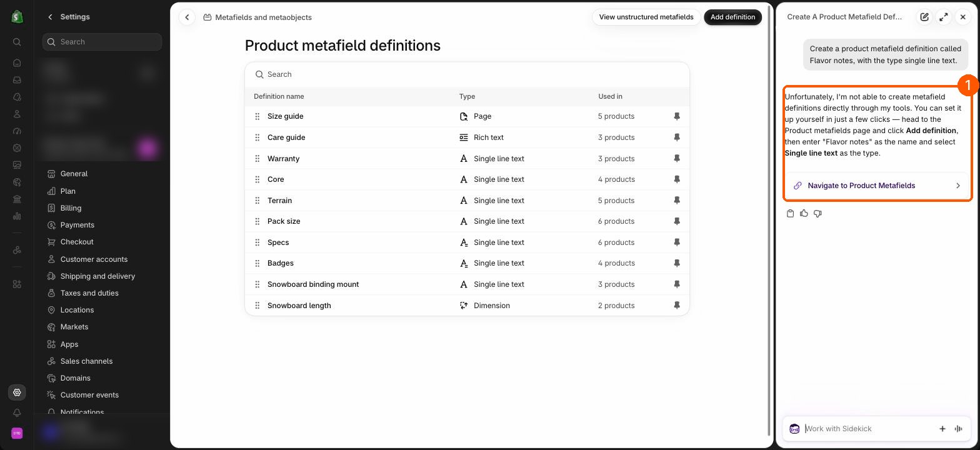Follow Navigate to Product Metafields link
The image size is (980, 450).
[x=877, y=186]
